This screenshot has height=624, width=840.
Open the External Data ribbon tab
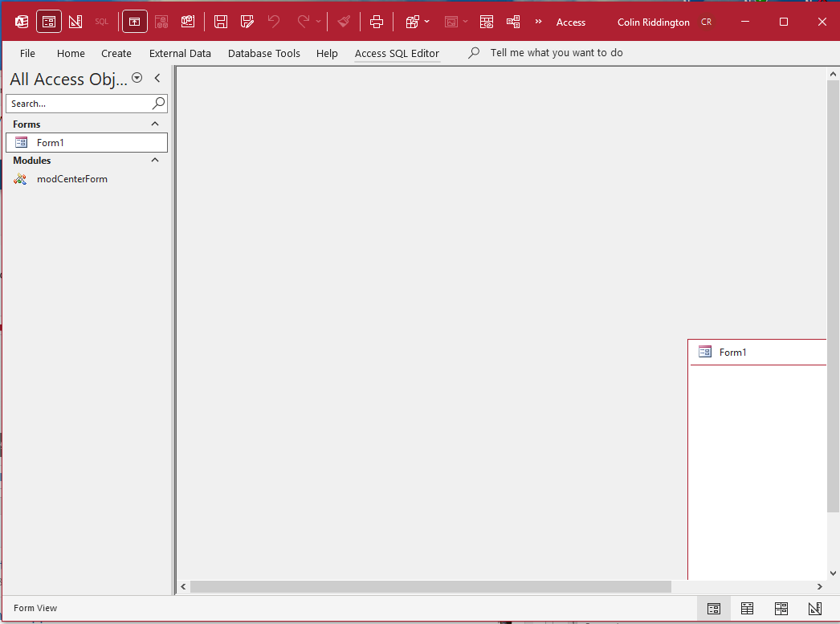click(180, 53)
